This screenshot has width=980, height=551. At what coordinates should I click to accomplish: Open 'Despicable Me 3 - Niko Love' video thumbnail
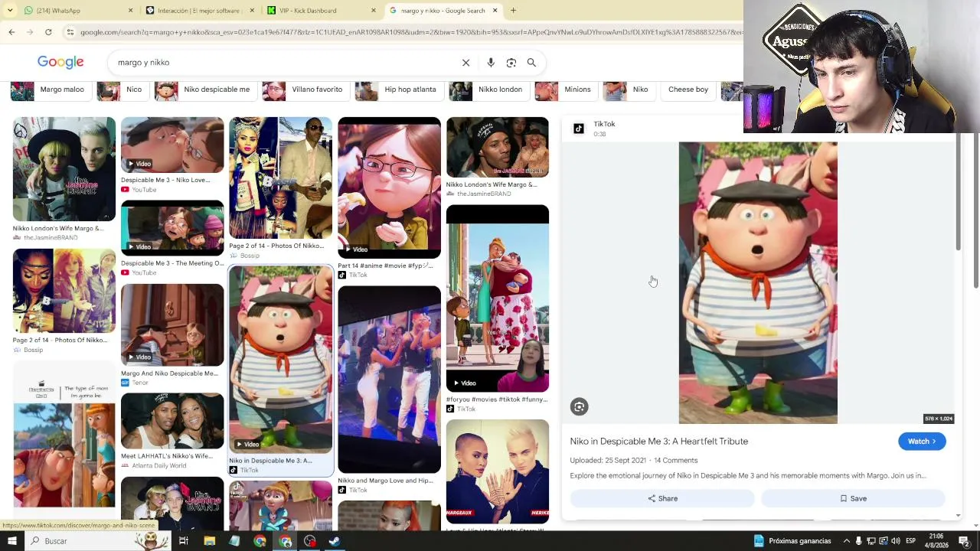(x=172, y=145)
